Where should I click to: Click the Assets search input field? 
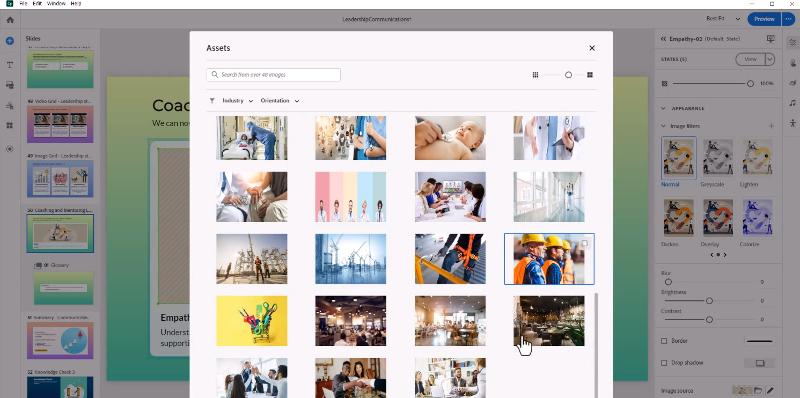click(273, 74)
